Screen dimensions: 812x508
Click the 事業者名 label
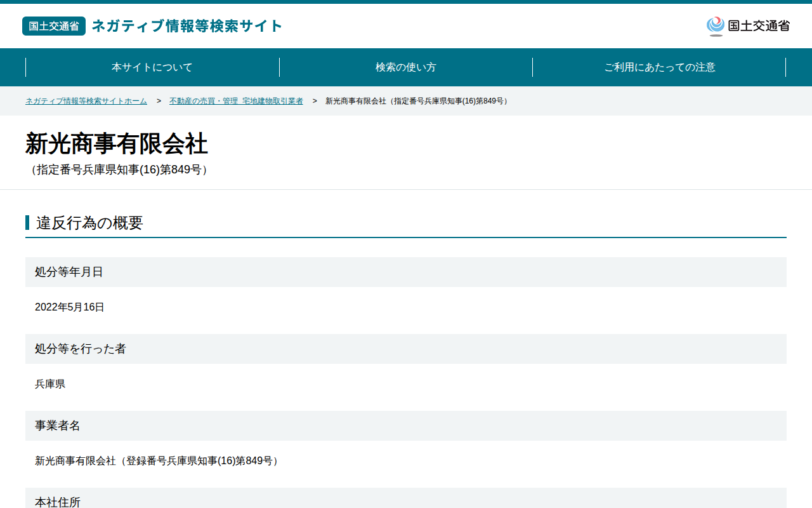click(58, 425)
